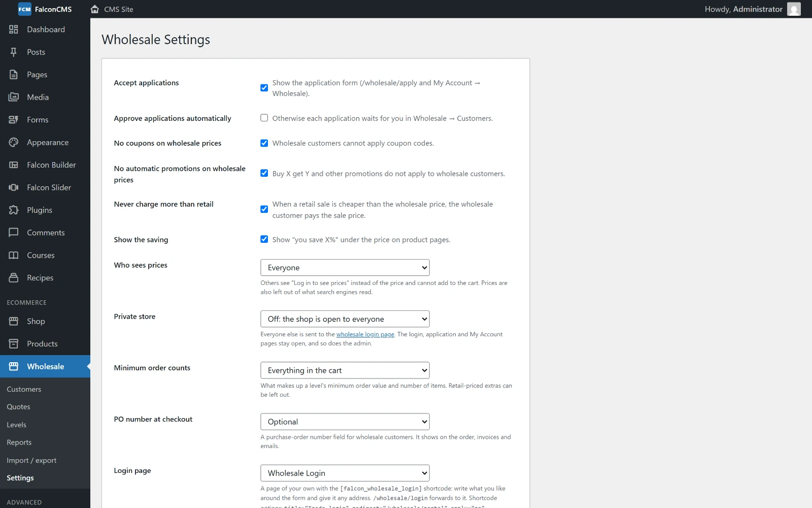
Task: Open the Who sees prices dropdown
Action: [345, 268]
